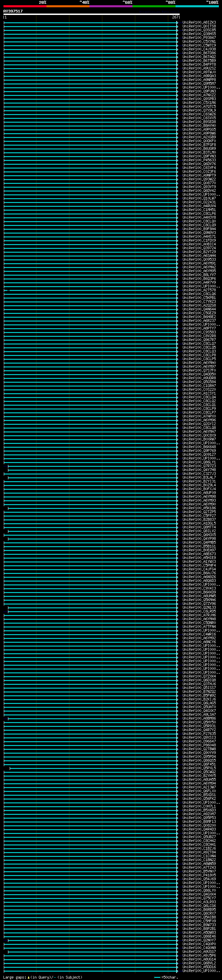Click the cyan ~100% identity legend bar
222x980 pixels.
tap(197, 6)
